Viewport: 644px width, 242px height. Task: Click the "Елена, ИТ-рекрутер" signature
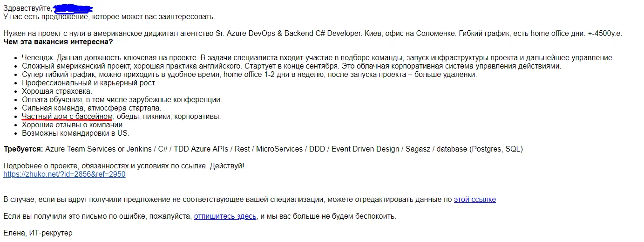point(38,233)
